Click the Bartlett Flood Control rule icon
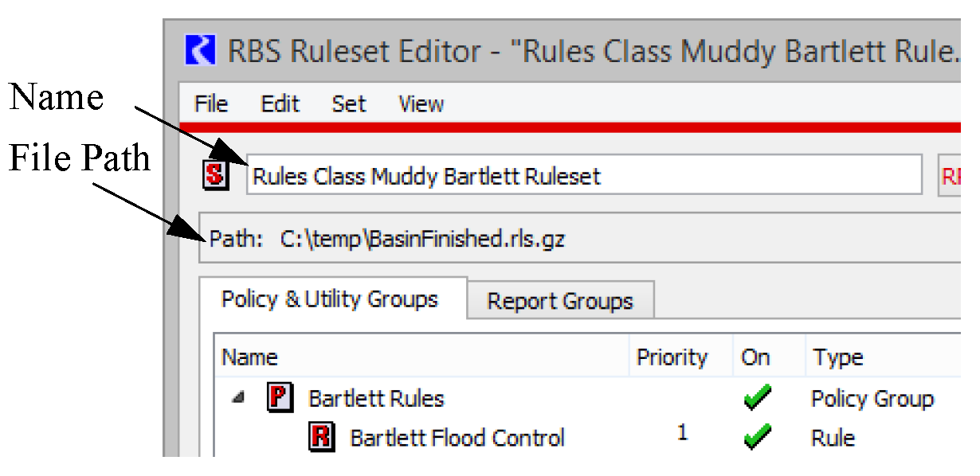 (x=320, y=437)
